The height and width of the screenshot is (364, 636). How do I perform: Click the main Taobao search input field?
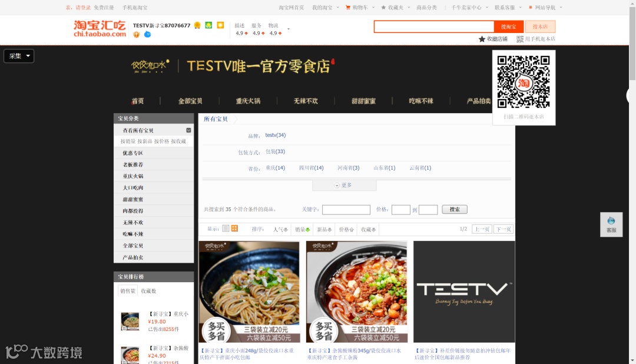coord(433,27)
